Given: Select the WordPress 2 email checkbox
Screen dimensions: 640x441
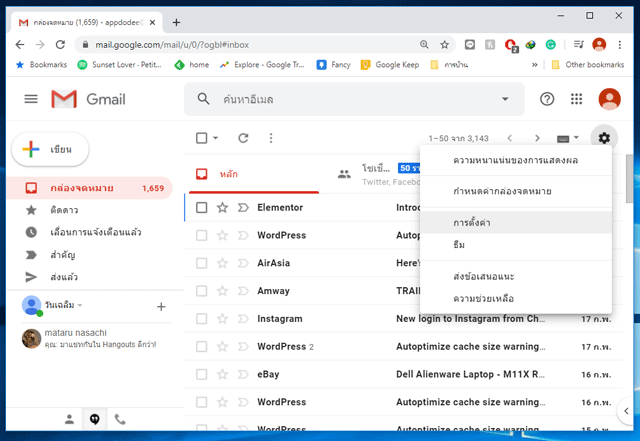Looking at the screenshot, I should 202,346.
